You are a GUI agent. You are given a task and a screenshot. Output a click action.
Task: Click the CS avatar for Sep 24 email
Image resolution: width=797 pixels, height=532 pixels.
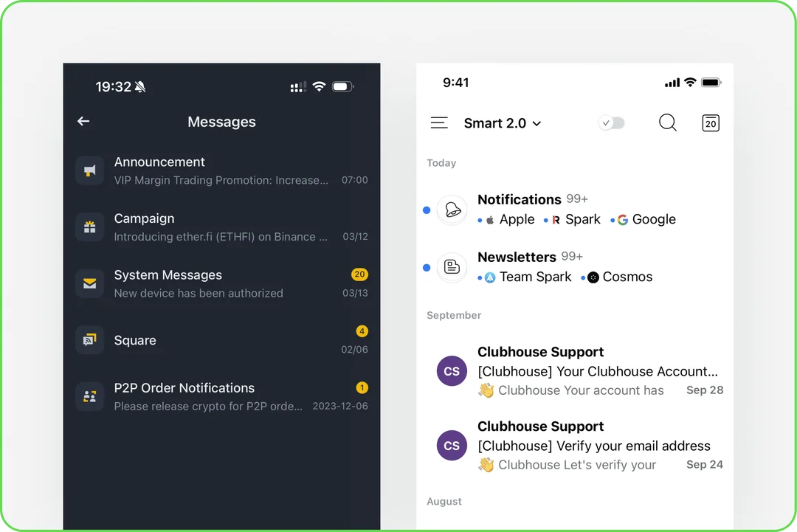coord(452,445)
